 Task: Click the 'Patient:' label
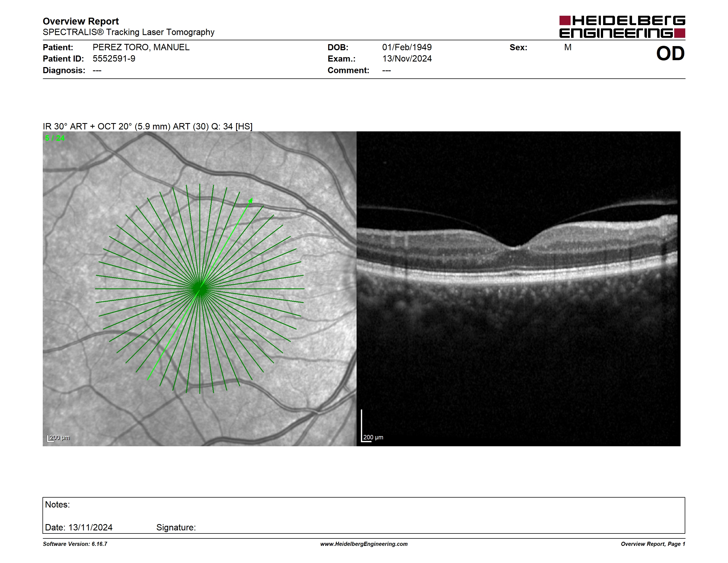pyautogui.click(x=58, y=47)
